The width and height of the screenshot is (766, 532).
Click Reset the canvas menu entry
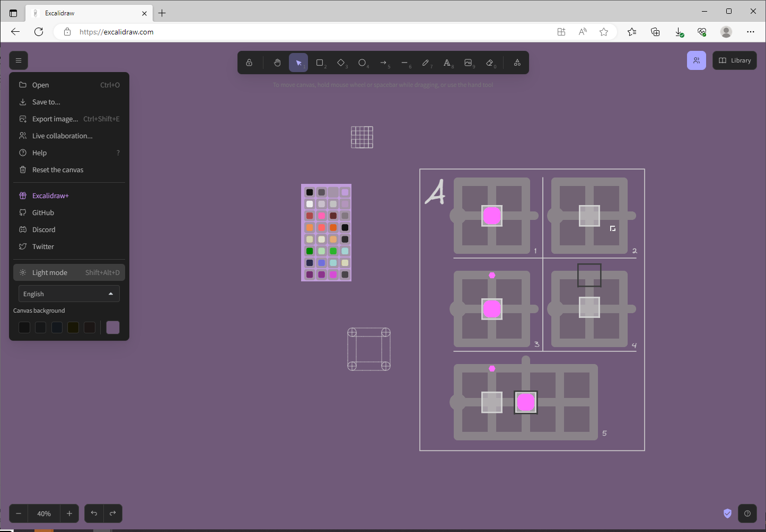(57, 170)
